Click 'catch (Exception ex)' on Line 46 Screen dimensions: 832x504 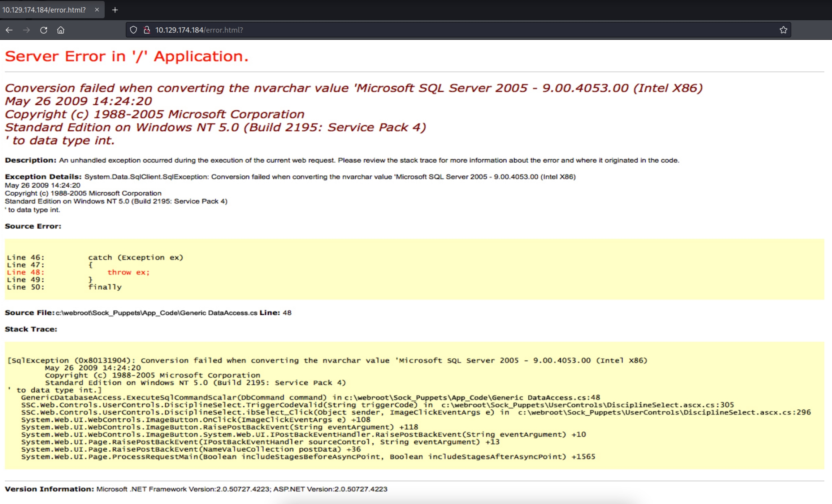coord(136,258)
